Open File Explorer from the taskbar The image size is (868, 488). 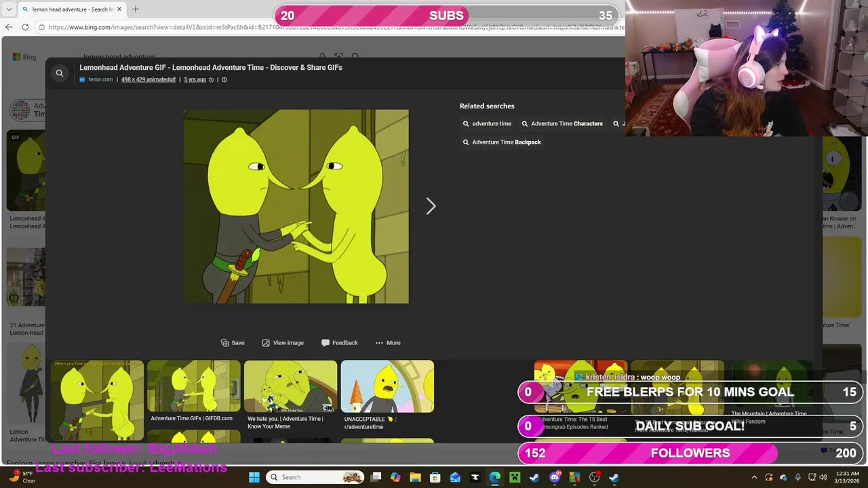pyautogui.click(x=416, y=477)
